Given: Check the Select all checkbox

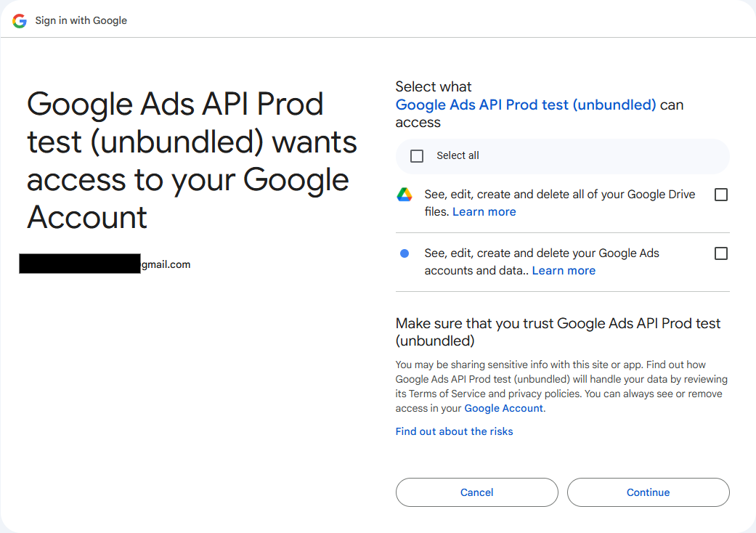Looking at the screenshot, I should coord(417,156).
